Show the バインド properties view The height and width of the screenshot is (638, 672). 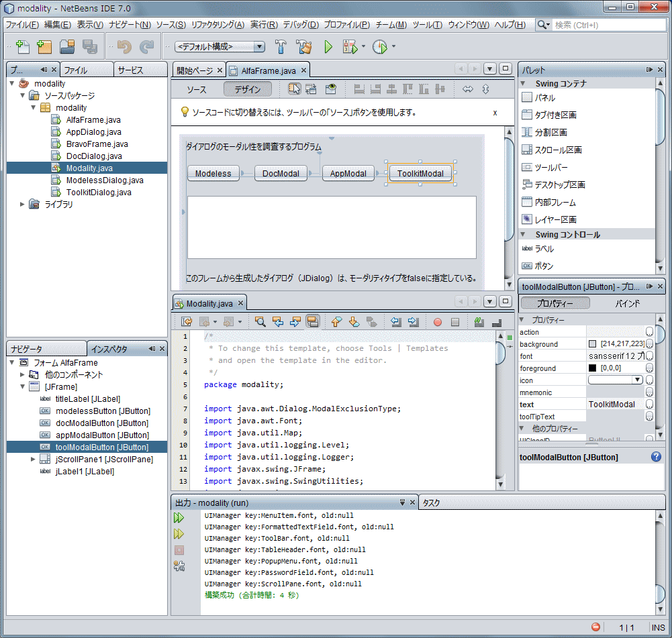628,304
